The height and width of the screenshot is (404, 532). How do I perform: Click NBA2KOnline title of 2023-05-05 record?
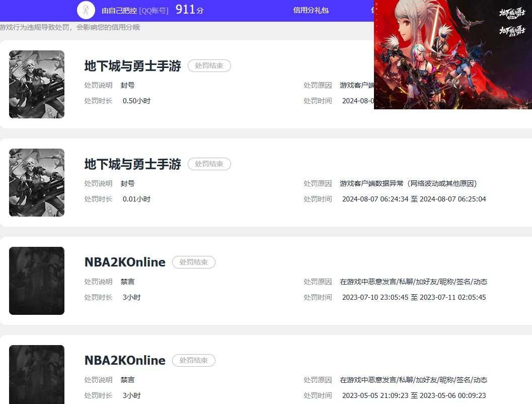pos(125,360)
